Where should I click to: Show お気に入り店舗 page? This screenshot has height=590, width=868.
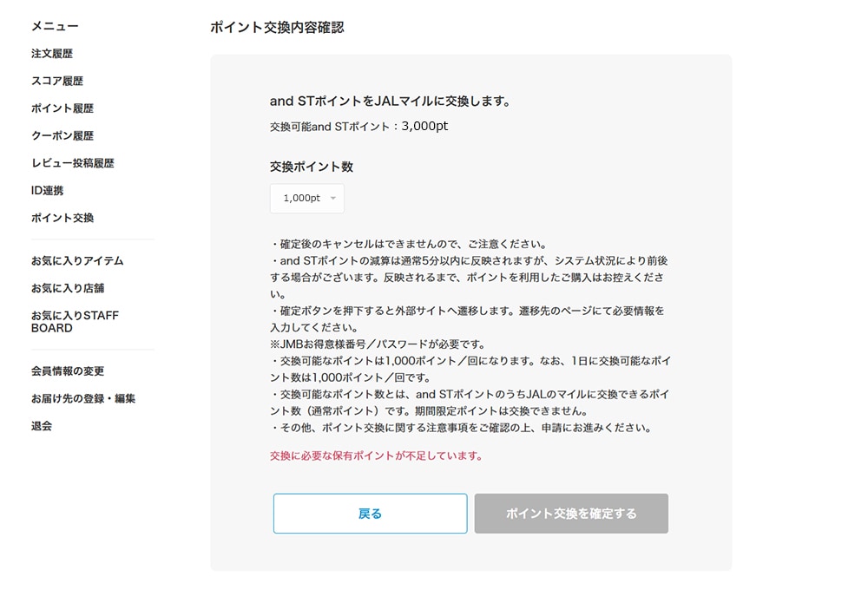click(x=68, y=288)
